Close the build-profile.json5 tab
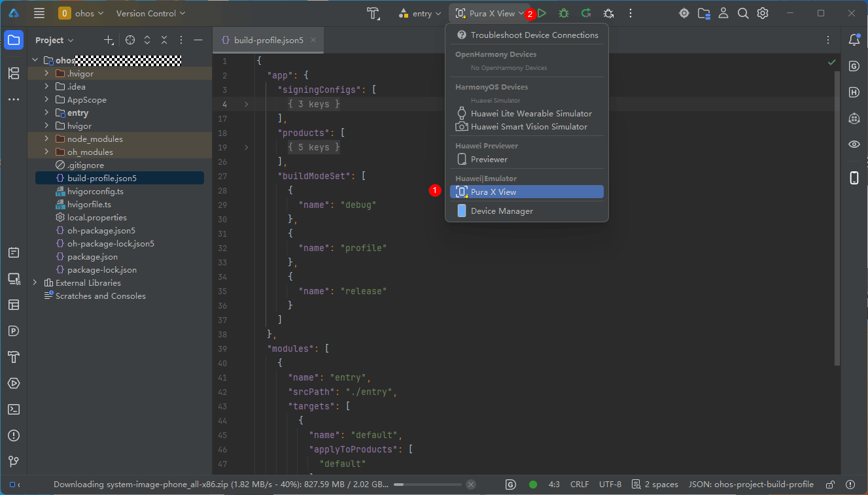The image size is (868, 495). click(x=313, y=40)
